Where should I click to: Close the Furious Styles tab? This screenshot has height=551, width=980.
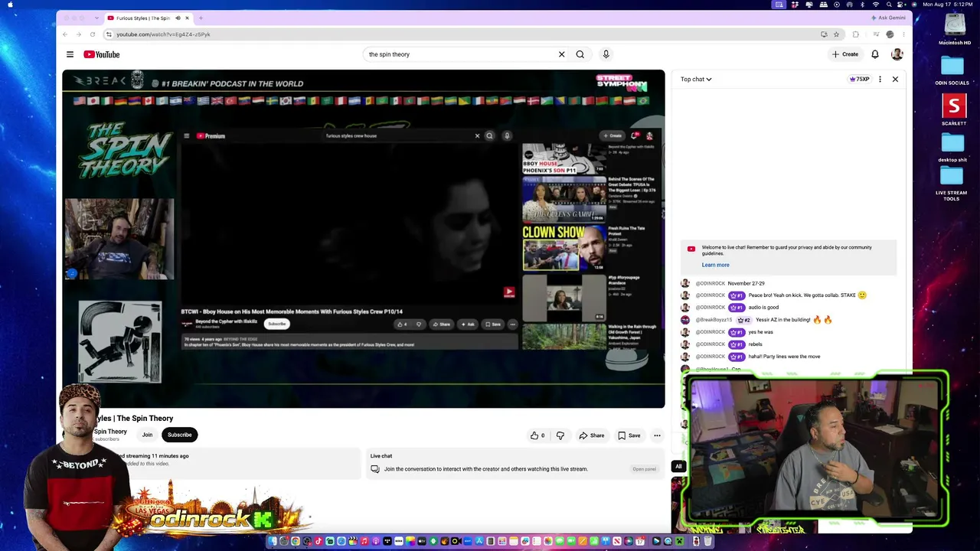[187, 18]
